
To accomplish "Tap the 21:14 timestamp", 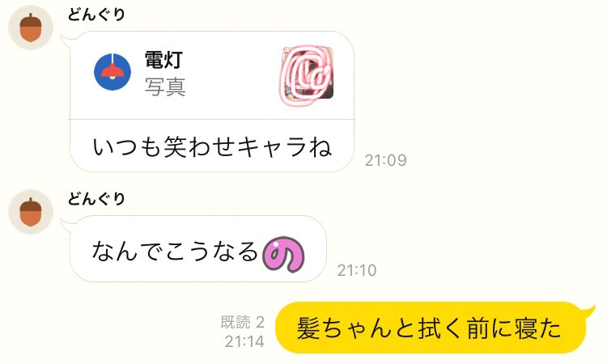I will (x=244, y=341).
